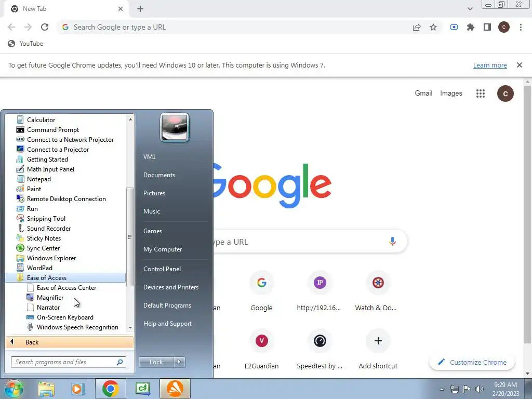Toggle Chrome side panel

(487, 27)
